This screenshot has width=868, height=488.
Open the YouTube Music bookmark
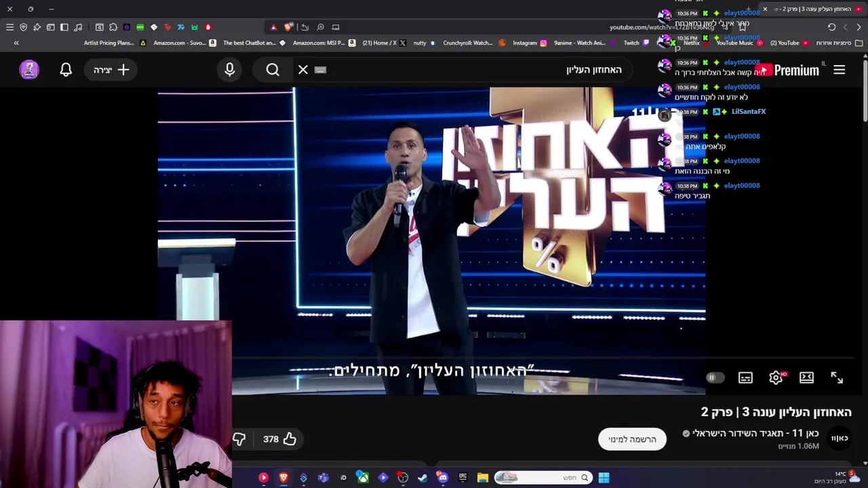(x=739, y=43)
